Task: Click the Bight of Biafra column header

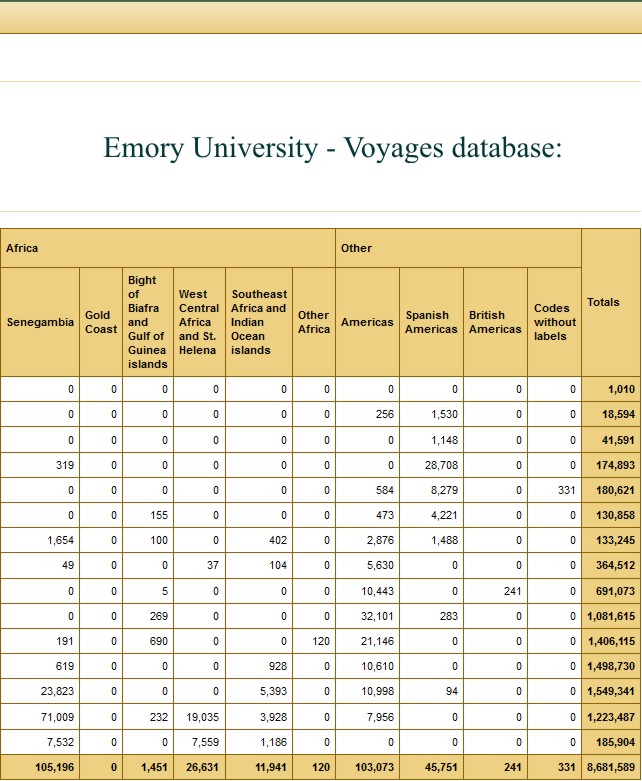Action: pos(147,322)
